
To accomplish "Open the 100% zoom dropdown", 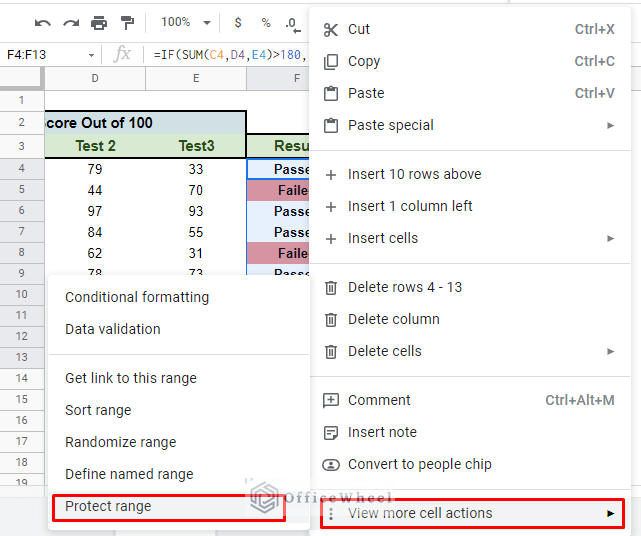I will (186, 22).
